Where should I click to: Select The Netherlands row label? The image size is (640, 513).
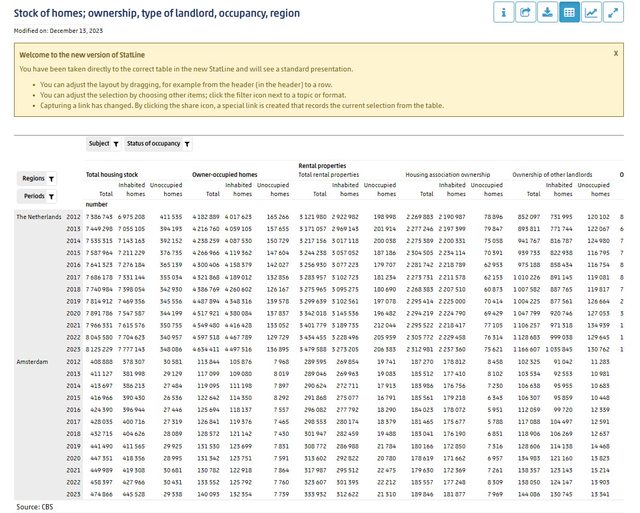click(39, 216)
